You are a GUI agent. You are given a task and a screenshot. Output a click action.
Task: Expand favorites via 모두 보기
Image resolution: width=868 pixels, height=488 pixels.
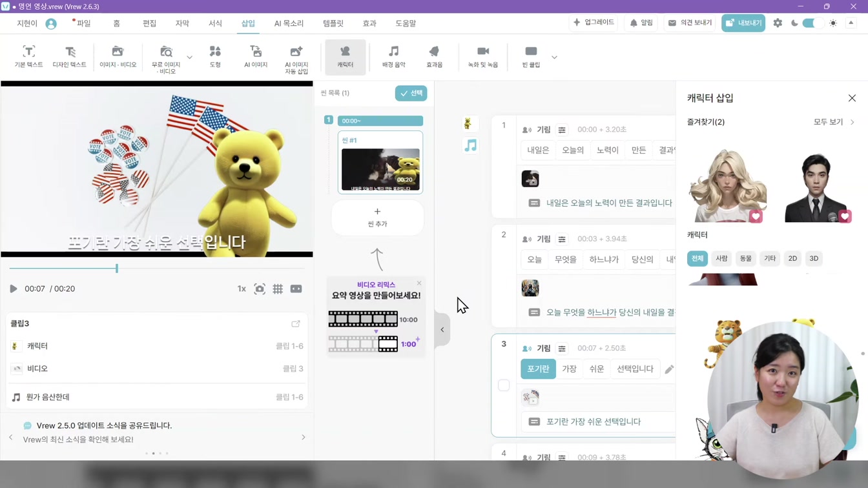(x=834, y=122)
